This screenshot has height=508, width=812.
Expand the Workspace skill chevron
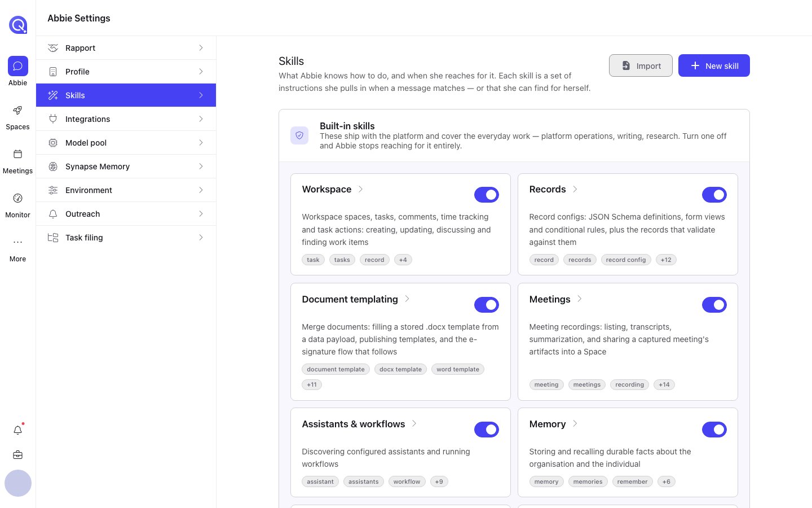tap(361, 189)
